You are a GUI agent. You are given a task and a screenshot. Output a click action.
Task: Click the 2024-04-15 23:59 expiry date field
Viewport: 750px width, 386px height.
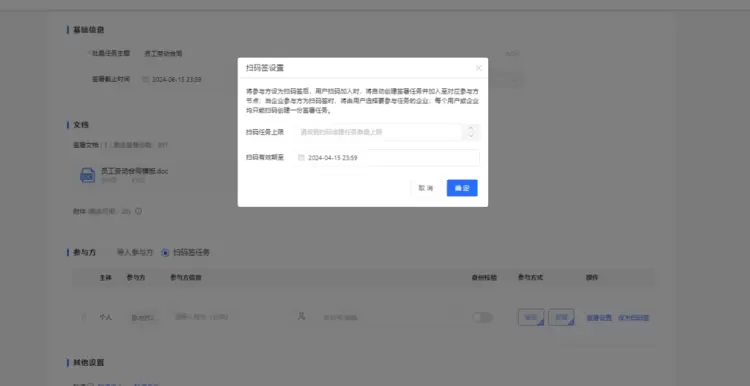[x=387, y=157]
